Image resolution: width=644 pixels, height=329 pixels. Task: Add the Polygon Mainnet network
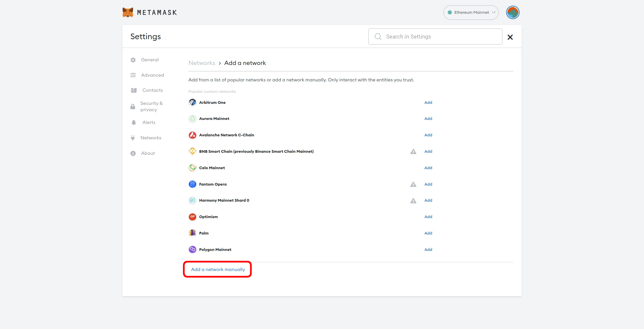coord(428,250)
